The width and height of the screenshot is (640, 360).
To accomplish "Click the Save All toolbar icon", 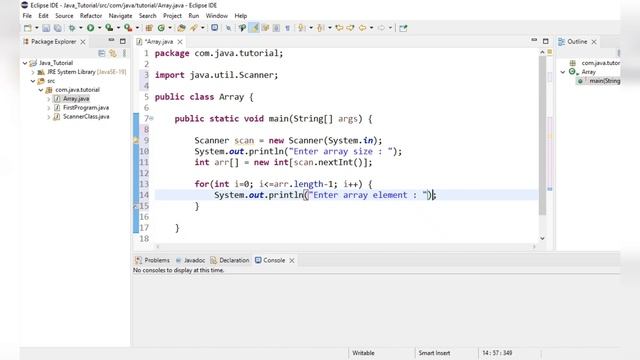I will point(58,28).
